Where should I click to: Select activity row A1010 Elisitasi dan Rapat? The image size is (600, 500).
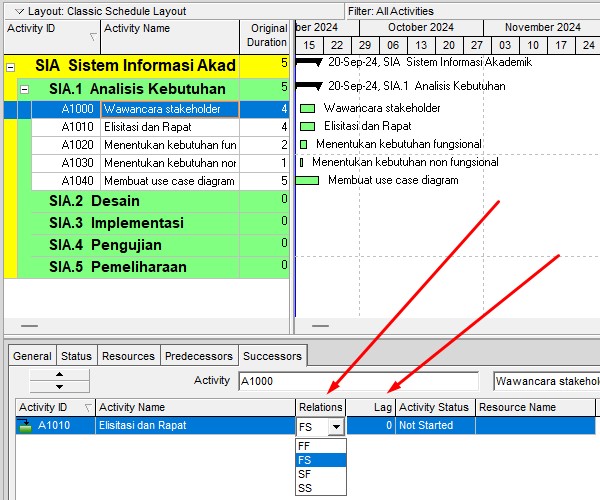160,127
